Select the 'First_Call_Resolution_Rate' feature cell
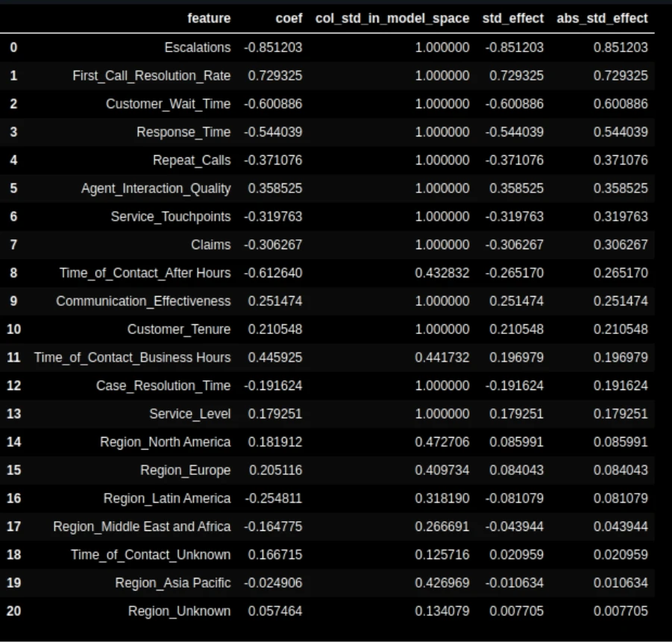 click(151, 75)
